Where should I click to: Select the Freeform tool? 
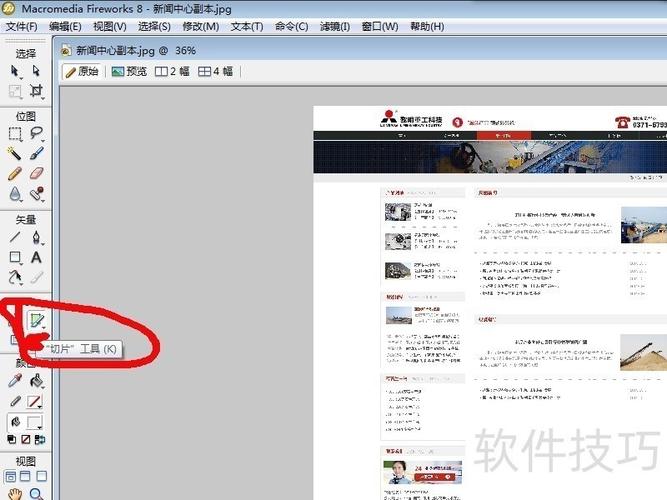click(x=15, y=277)
